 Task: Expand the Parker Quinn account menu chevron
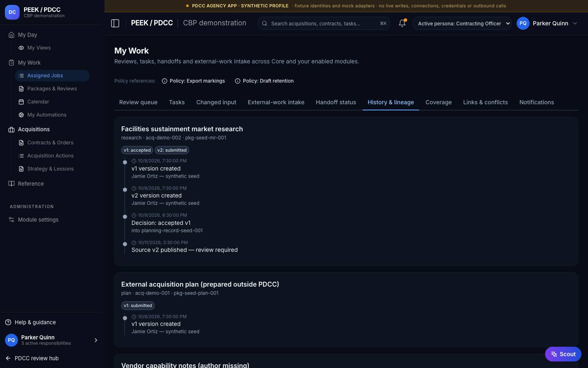[x=575, y=23]
